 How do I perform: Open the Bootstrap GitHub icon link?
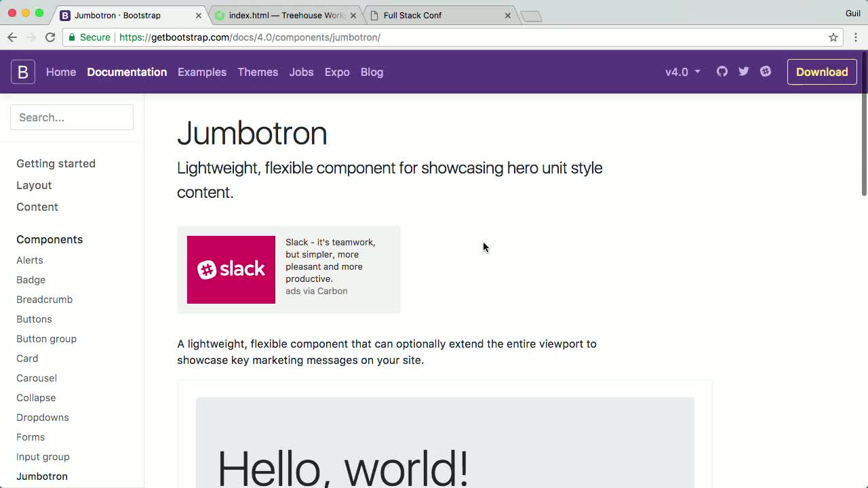tap(722, 72)
